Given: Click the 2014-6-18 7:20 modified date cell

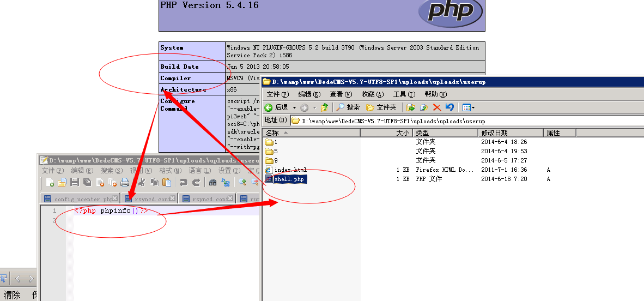Looking at the screenshot, I should pos(505,179).
